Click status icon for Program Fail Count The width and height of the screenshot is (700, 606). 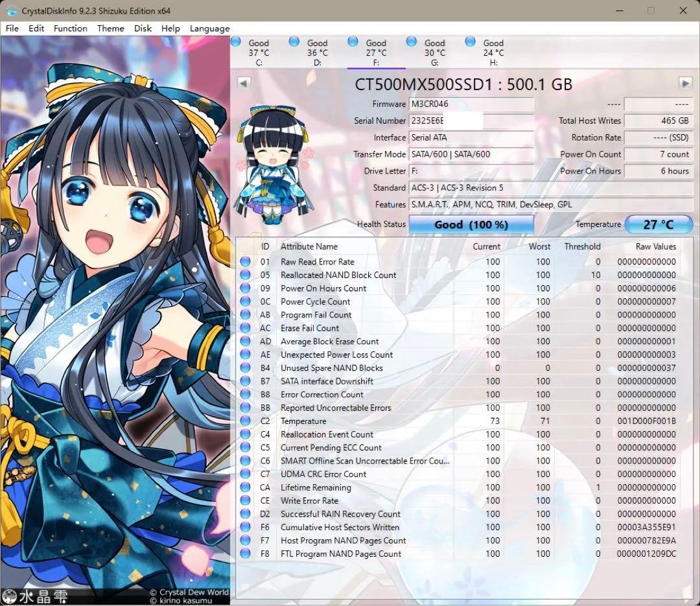click(x=245, y=314)
